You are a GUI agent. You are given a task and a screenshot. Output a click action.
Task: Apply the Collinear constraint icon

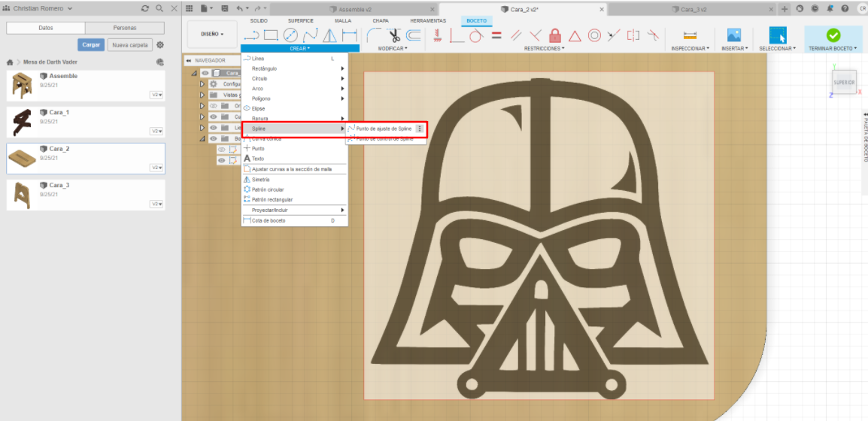tap(613, 36)
